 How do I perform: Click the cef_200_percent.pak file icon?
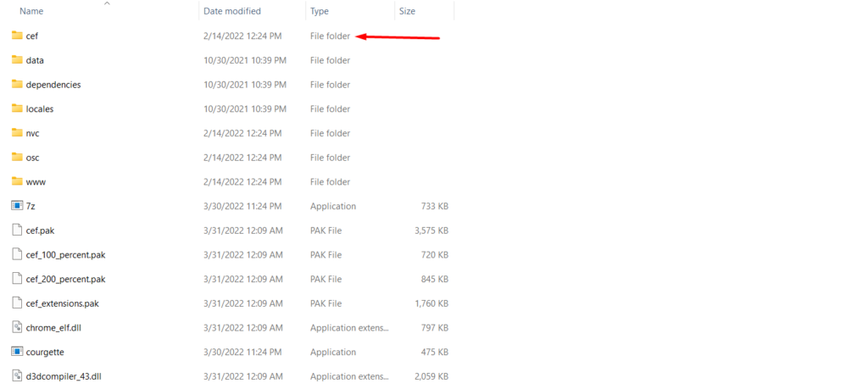17,279
